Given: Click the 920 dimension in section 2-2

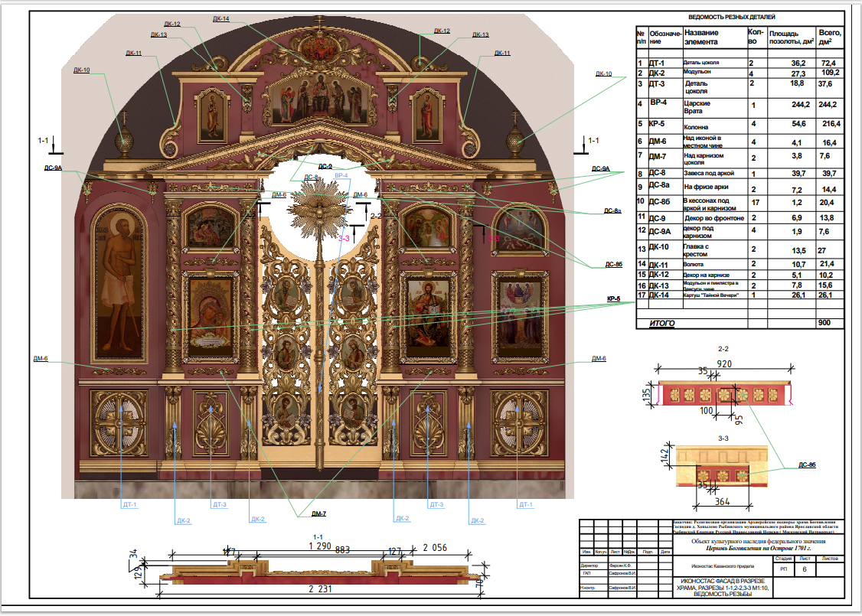Looking at the screenshot, I should coord(724,363).
